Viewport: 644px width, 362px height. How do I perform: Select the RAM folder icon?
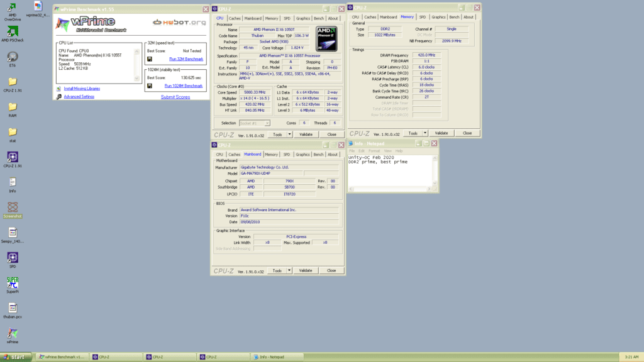(13, 109)
